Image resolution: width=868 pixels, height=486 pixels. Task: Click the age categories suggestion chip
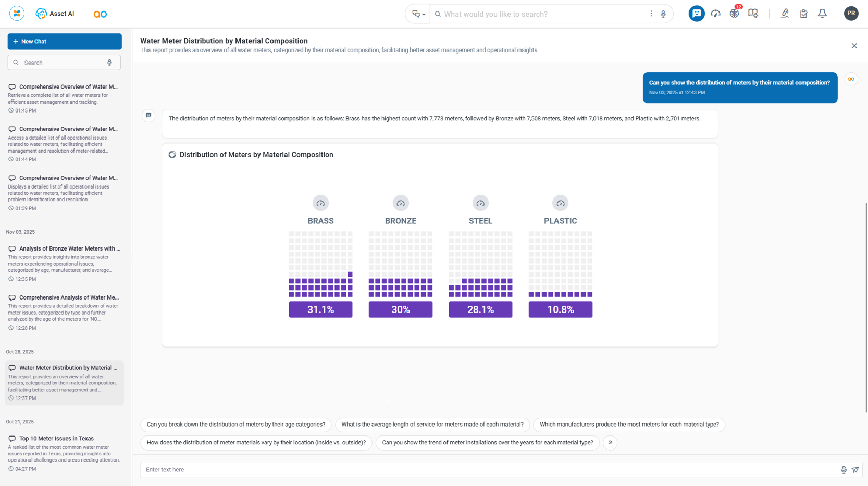(236, 425)
